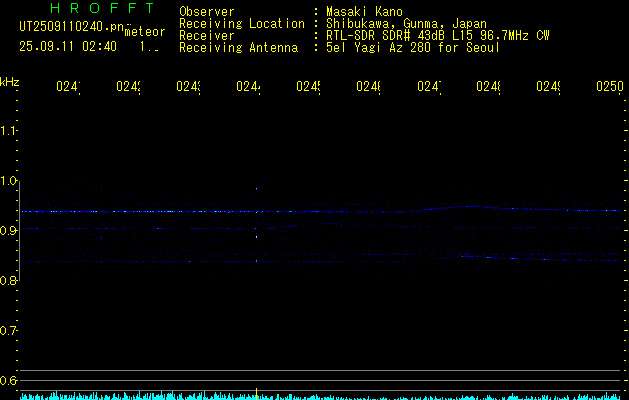The height and width of the screenshot is (400, 629).
Task: Click the 0.7 kHz axis label
Action: coord(8,331)
